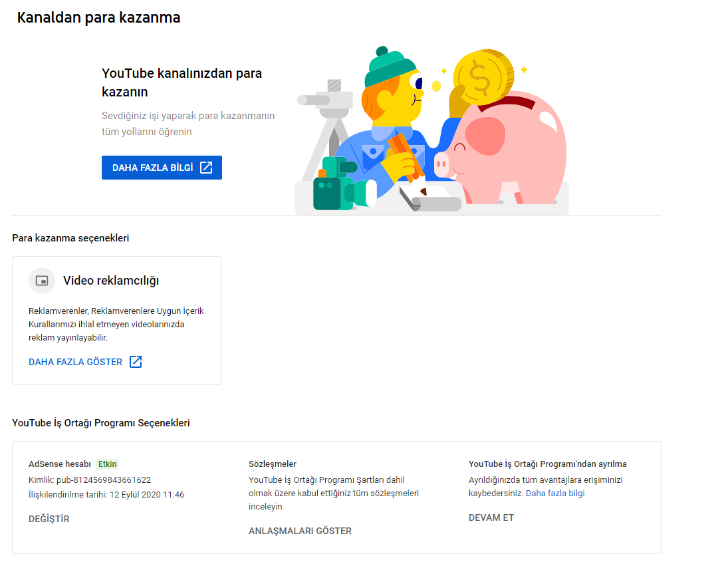
Task: Click the piggy bank illustration
Action: click(501, 148)
